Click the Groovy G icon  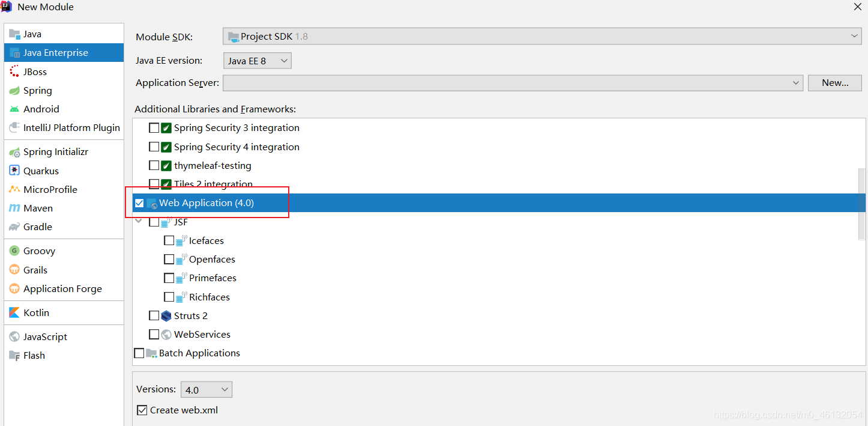(x=14, y=251)
